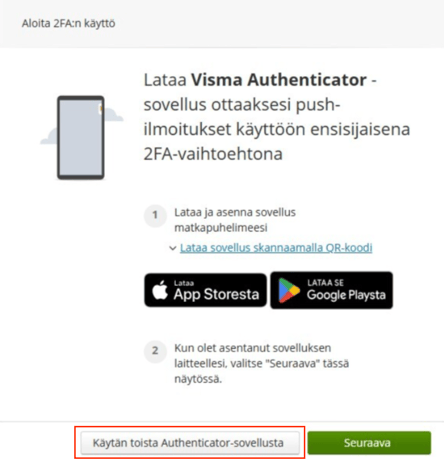Click 'Kun olet asentanut sovelluksen' instruction text
The width and height of the screenshot is (444, 461).
tap(253, 348)
